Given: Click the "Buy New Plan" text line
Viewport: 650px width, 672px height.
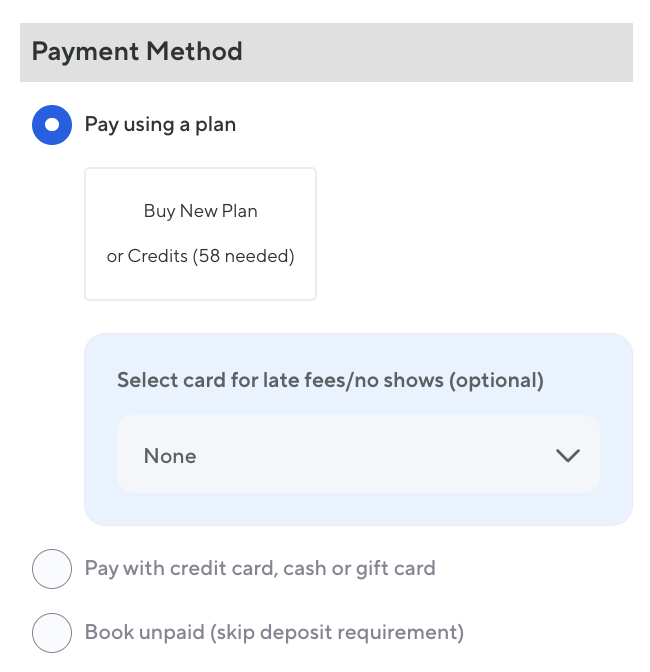Looking at the screenshot, I should pyautogui.click(x=200, y=211).
